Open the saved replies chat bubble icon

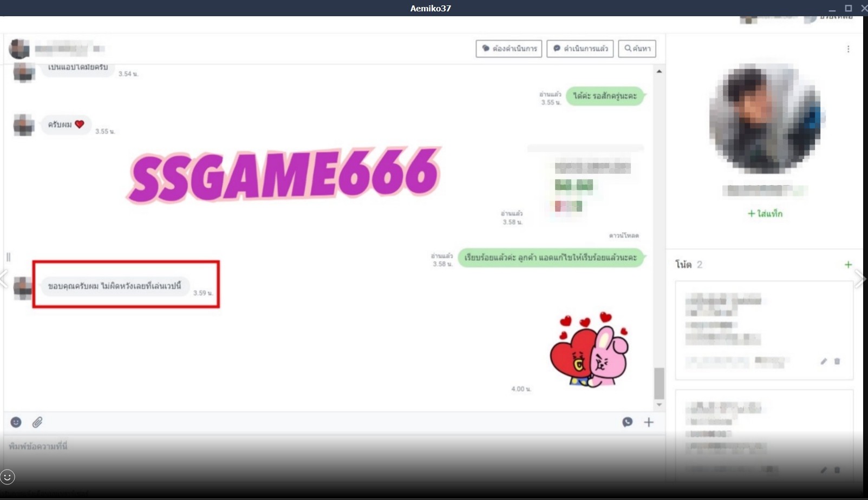[x=627, y=422]
